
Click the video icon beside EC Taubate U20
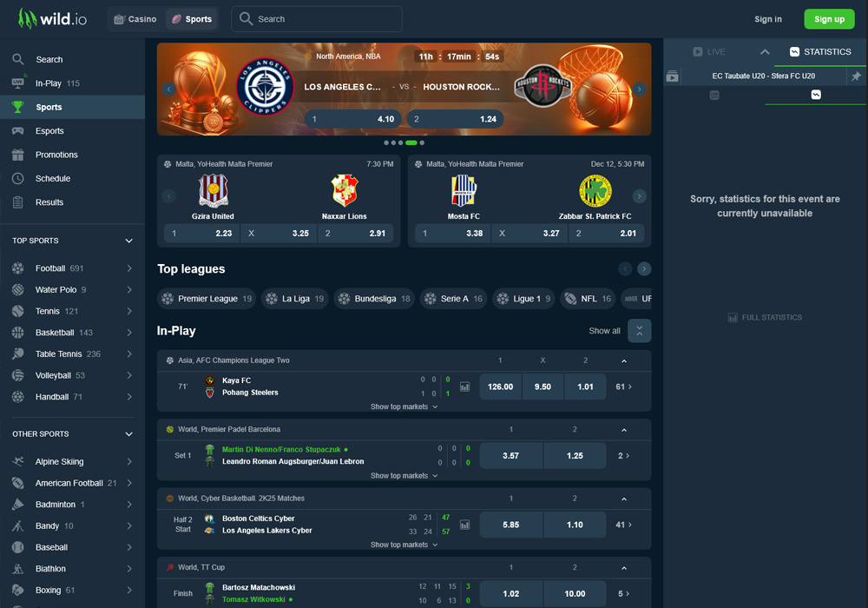coord(672,76)
